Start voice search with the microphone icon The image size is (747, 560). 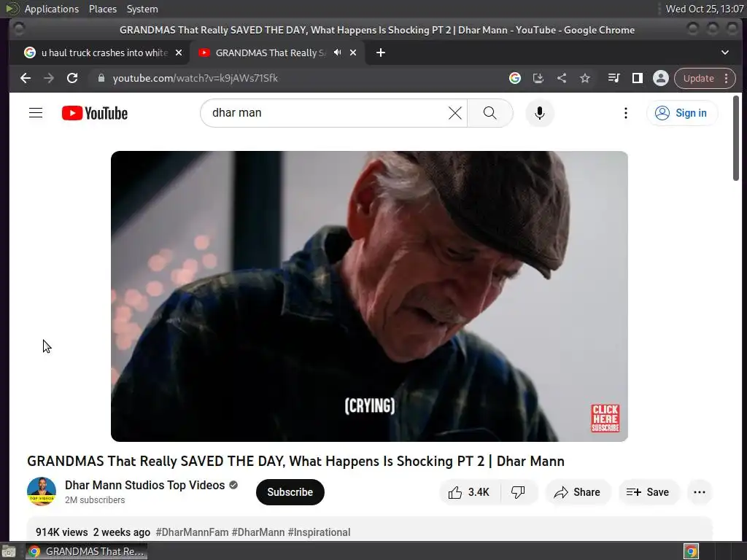tap(539, 113)
